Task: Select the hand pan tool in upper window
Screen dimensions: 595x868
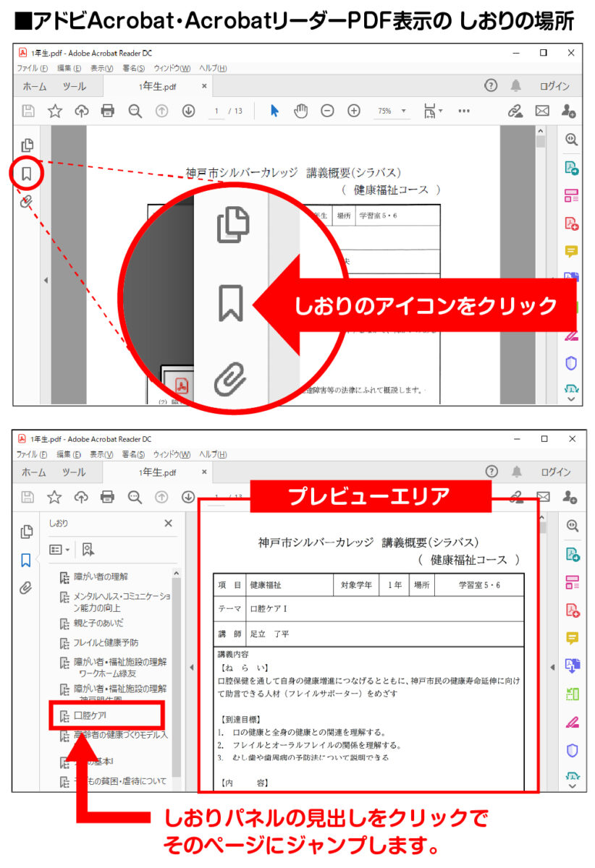Action: tap(300, 111)
